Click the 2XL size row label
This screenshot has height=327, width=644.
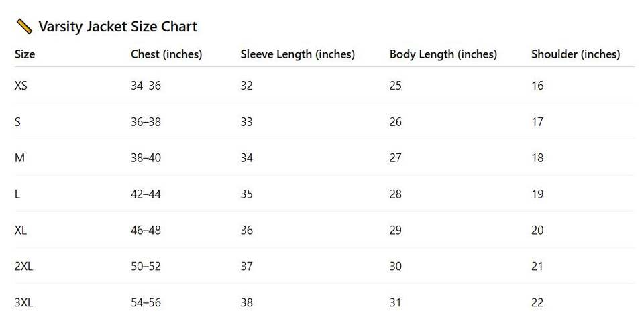pyautogui.click(x=23, y=267)
